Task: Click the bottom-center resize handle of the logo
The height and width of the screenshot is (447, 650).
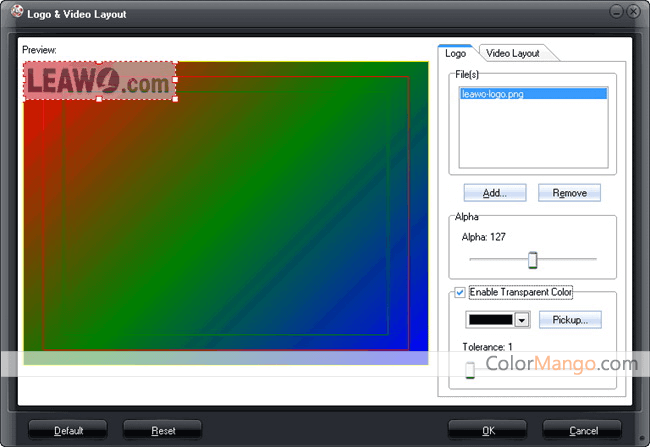Action: [x=99, y=99]
